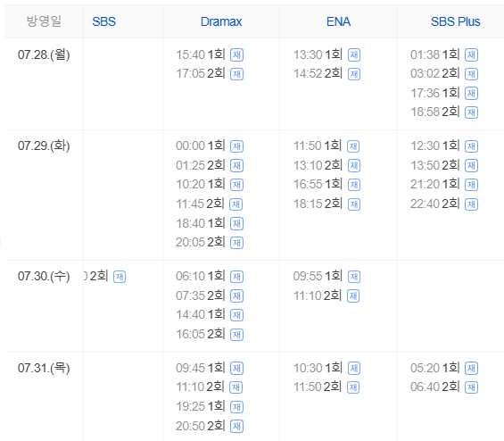Click rerun icon for ENA 09:55 episode 1
Image resolution: width=504 pixels, height=441 pixels.
pyautogui.click(x=354, y=277)
